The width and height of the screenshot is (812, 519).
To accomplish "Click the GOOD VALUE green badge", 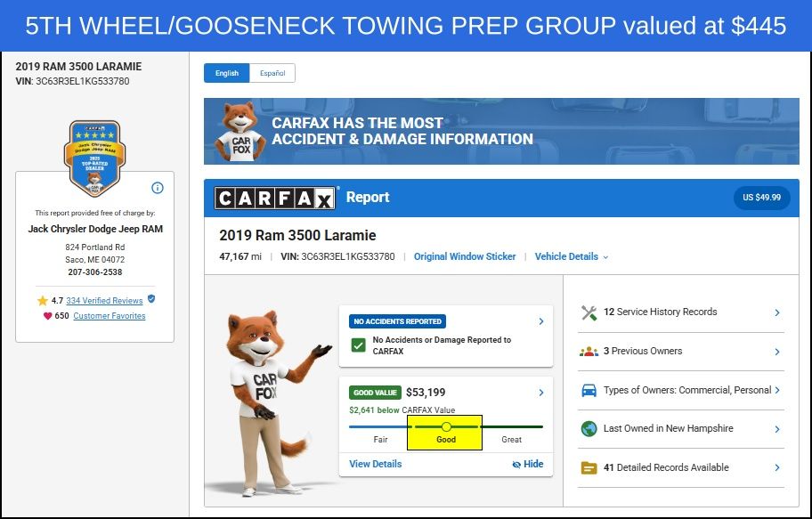I will click(375, 393).
